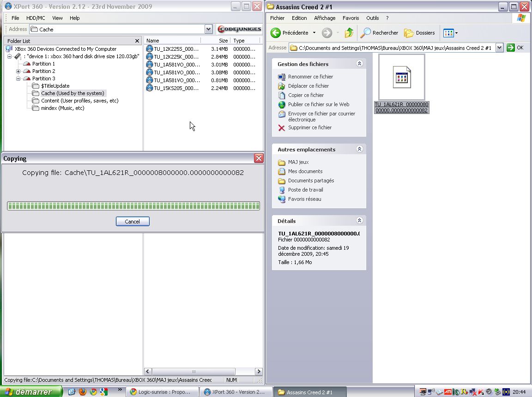
Task: Toggle the Dossiers folders pane
Action: point(419,33)
